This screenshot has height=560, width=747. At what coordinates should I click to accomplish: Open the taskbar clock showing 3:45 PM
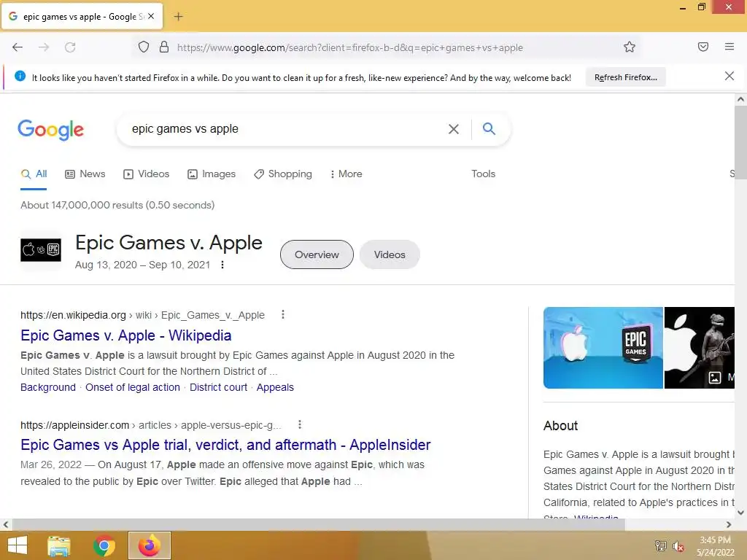click(715, 545)
